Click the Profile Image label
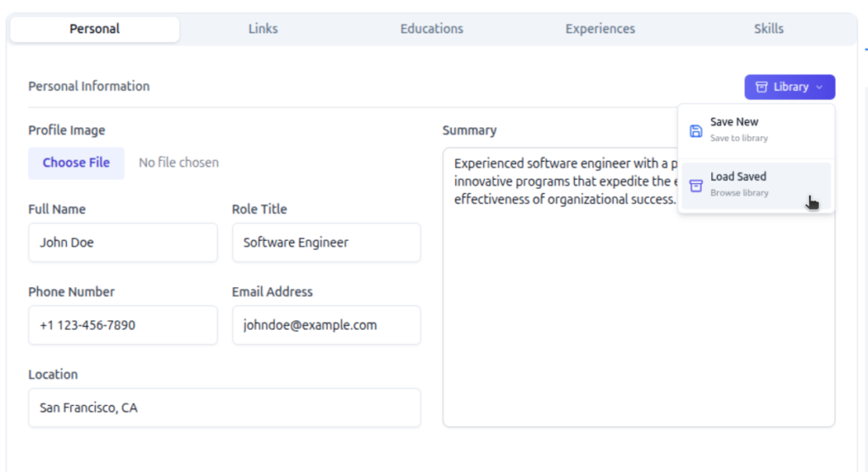This screenshot has height=472, width=868. pyautogui.click(x=67, y=130)
